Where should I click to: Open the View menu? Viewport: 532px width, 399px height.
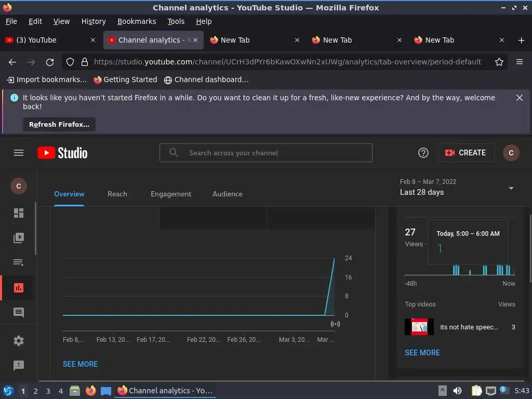point(61,21)
